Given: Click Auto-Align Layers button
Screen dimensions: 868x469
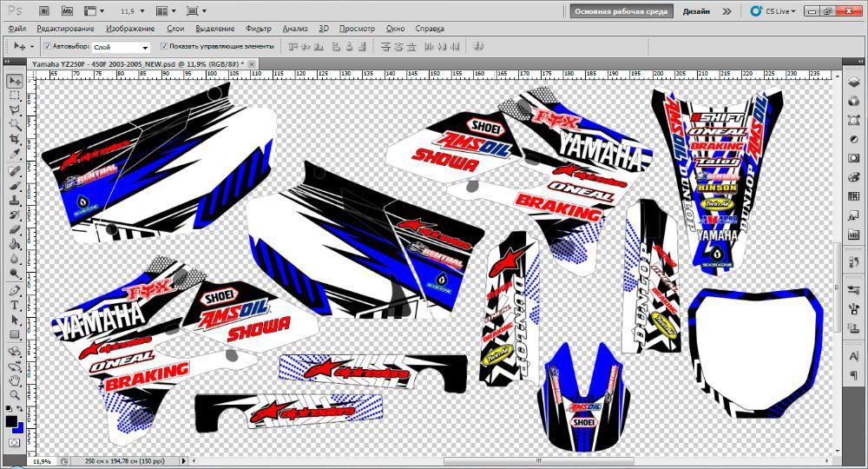Looking at the screenshot, I should (x=478, y=47).
